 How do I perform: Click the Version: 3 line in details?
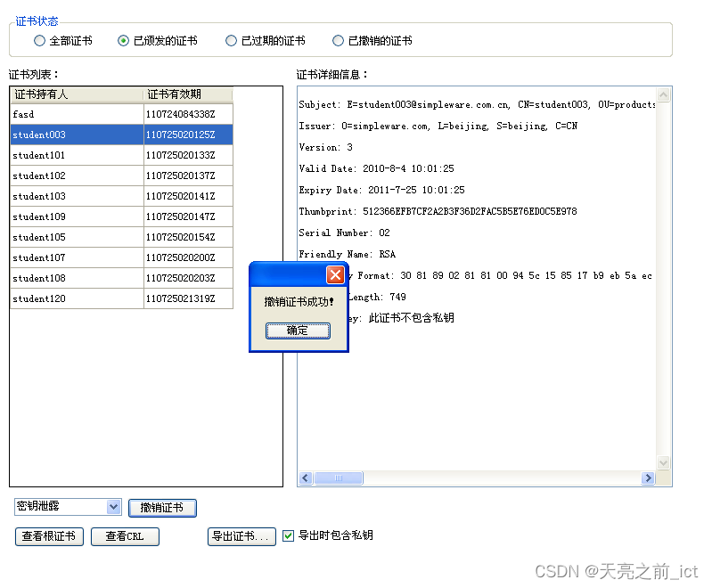(325, 148)
